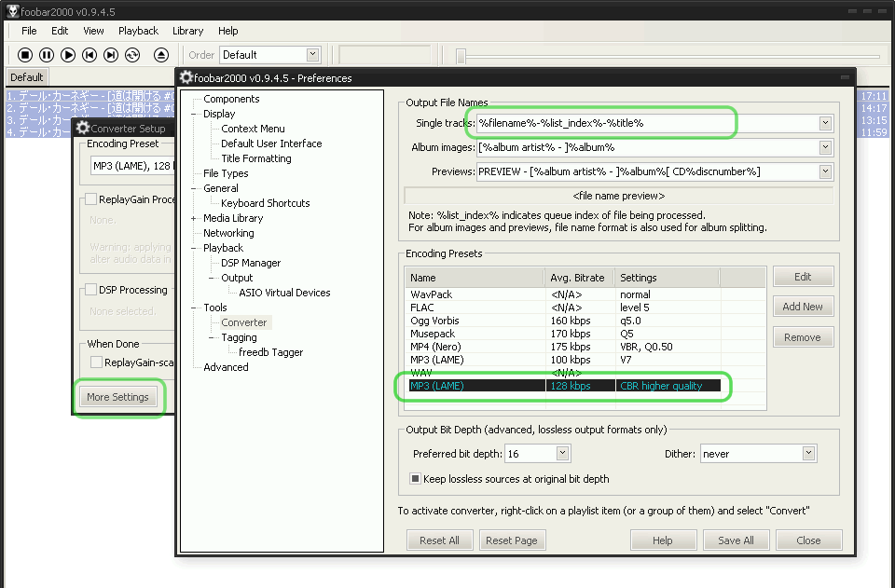Open the Help menu
Screen dimensions: 895x588
(x=227, y=31)
